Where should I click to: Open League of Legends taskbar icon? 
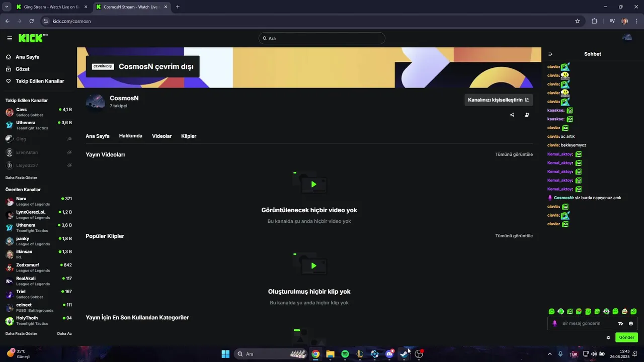[x=360, y=354]
